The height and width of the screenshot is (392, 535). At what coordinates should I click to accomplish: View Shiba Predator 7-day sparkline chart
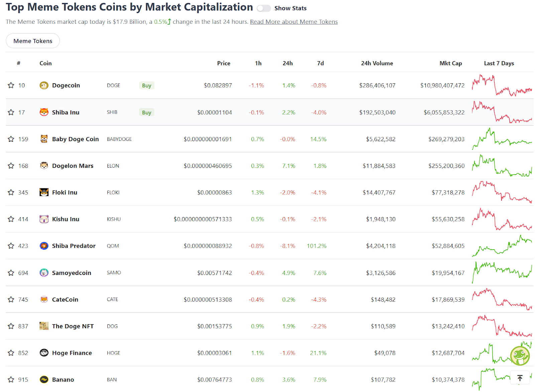pyautogui.click(x=502, y=246)
